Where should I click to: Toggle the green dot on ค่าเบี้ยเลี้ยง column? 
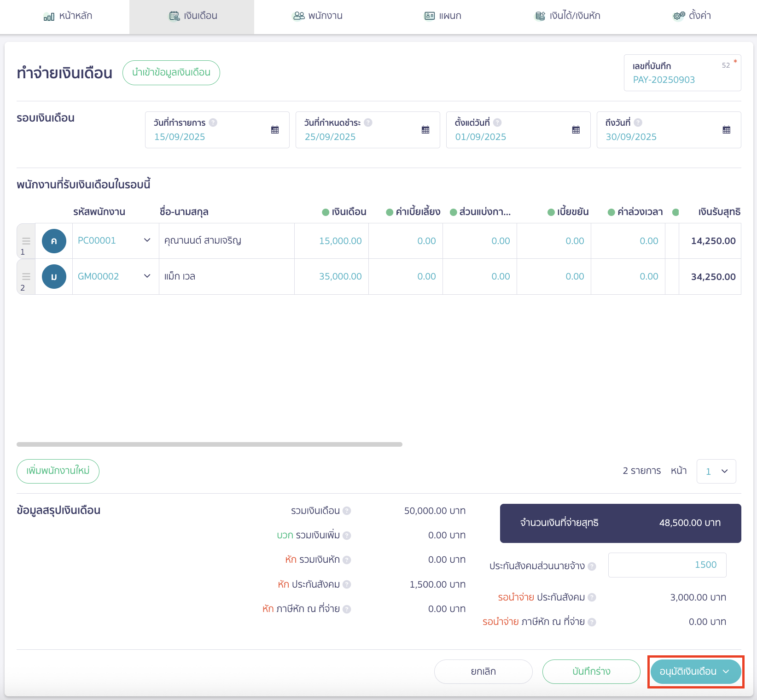tap(390, 212)
